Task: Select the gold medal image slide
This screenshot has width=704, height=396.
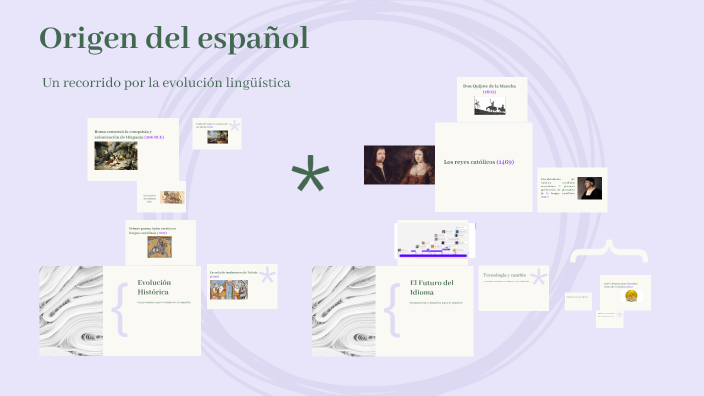Action: pos(625,293)
